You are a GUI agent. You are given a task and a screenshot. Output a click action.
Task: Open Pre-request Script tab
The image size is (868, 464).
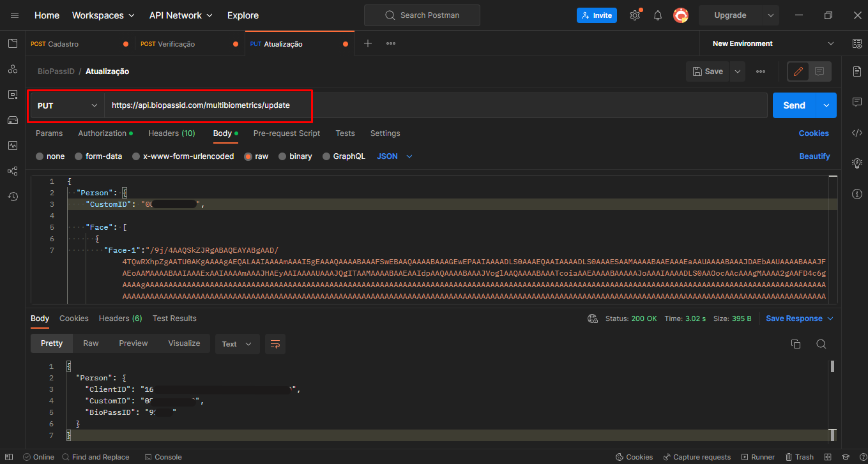click(287, 133)
